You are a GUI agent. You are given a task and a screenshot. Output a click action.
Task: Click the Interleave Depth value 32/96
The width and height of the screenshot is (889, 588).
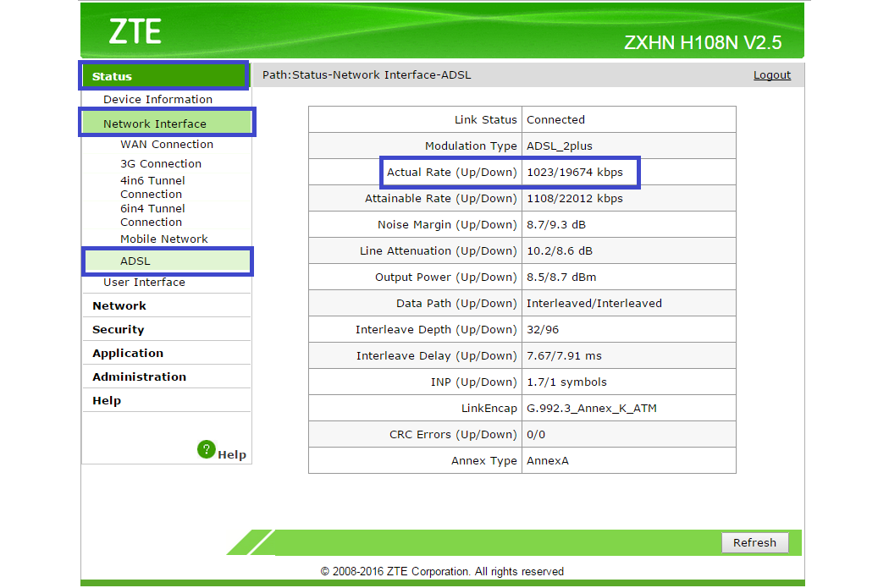[543, 330]
